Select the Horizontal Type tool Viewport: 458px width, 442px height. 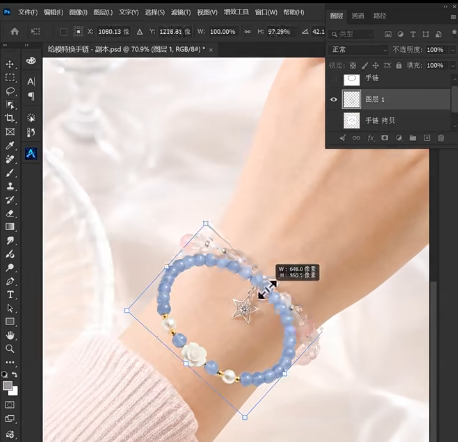point(10,295)
